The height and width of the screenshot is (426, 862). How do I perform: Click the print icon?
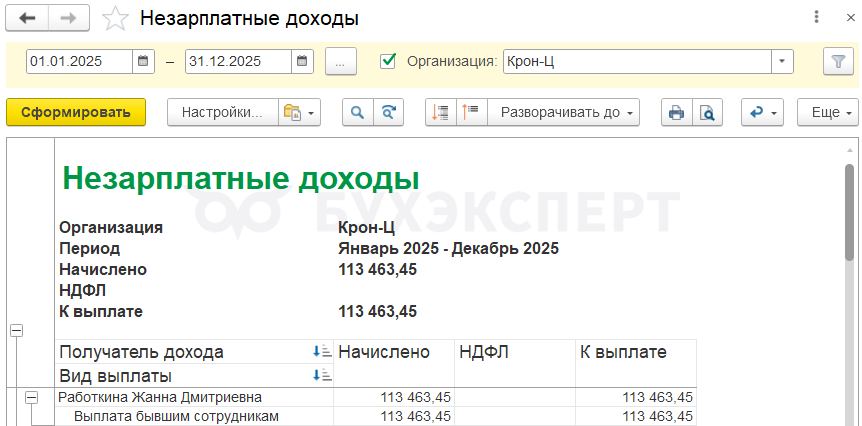tap(676, 112)
